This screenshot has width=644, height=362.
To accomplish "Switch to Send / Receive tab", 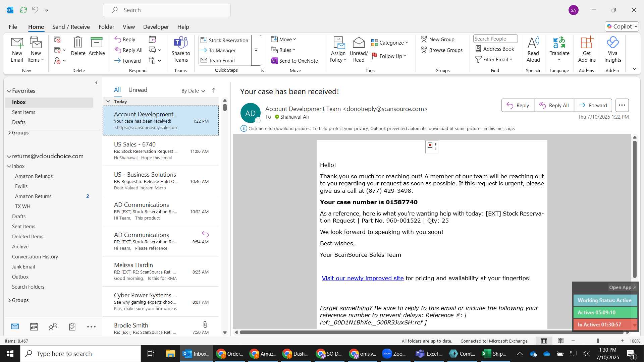I will point(71,27).
